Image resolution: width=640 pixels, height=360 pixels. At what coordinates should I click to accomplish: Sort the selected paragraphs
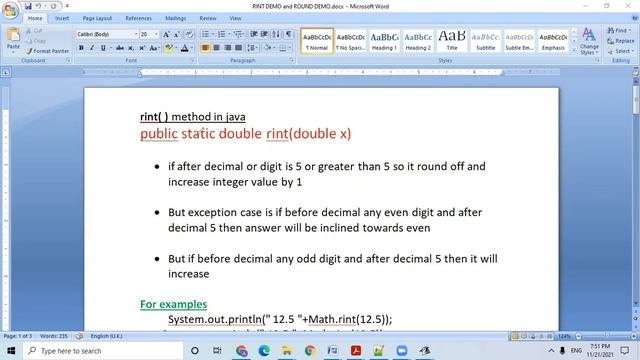tap(276, 34)
